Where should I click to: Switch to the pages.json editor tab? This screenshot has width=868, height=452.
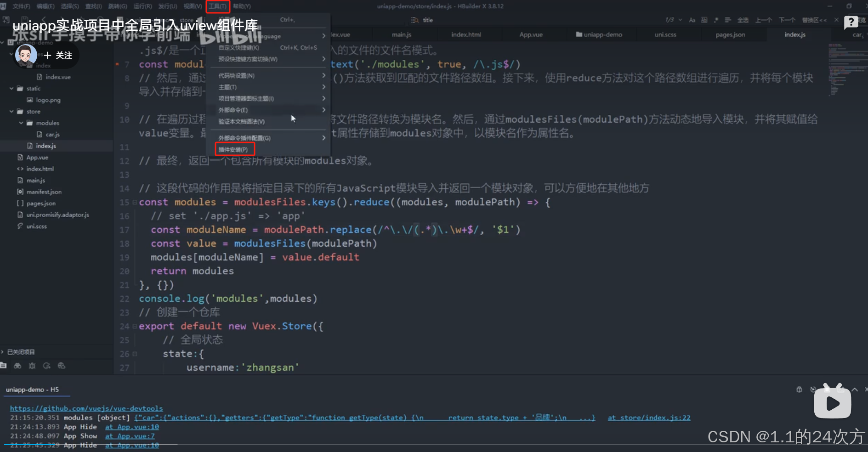(x=730, y=34)
